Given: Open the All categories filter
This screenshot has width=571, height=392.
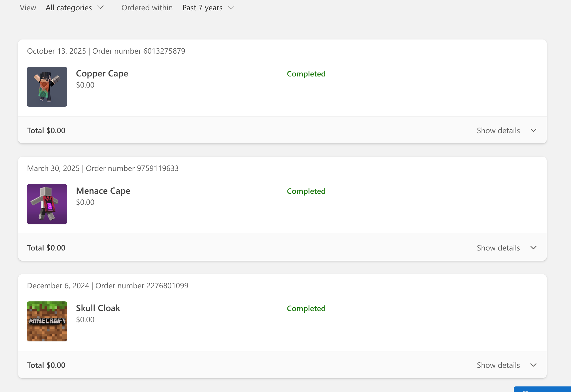Looking at the screenshot, I should pos(69,8).
